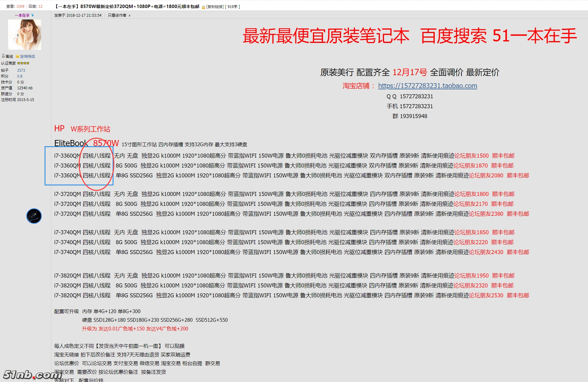Click 只看该作者 to filter by author
The width and height of the screenshot is (588, 382).
117,15
